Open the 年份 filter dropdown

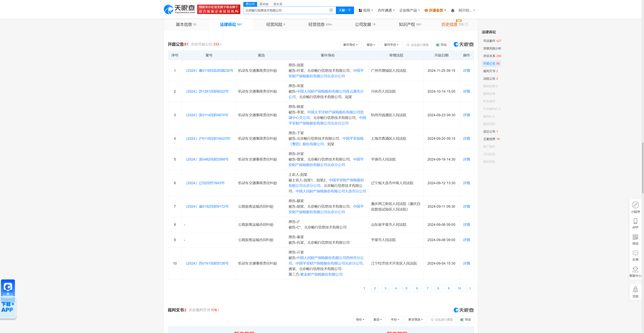point(395,320)
